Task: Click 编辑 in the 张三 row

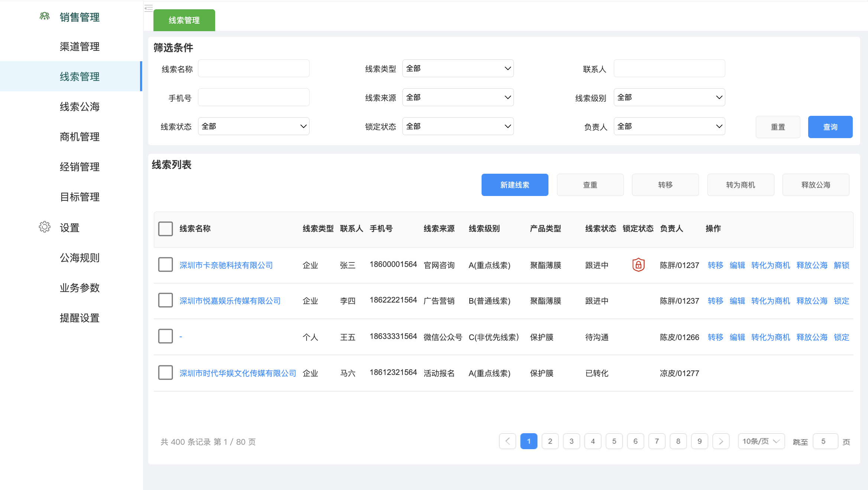Action: pyautogui.click(x=738, y=265)
